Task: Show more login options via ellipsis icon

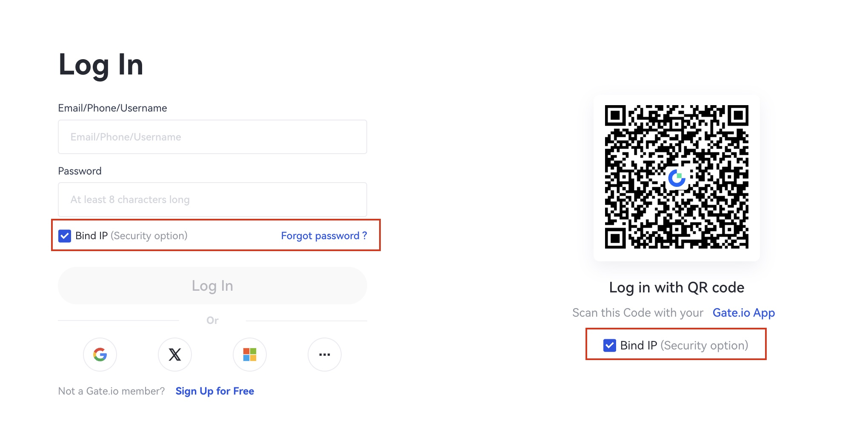Action: pyautogui.click(x=325, y=355)
